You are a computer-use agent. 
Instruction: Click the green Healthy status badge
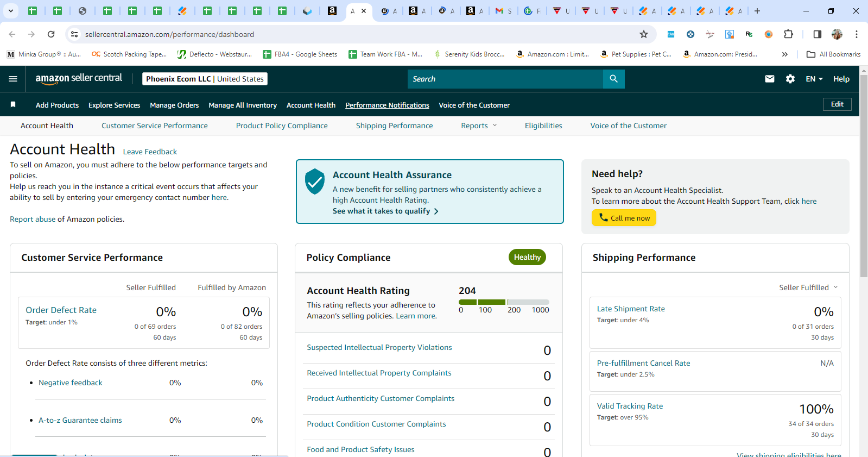(x=527, y=257)
